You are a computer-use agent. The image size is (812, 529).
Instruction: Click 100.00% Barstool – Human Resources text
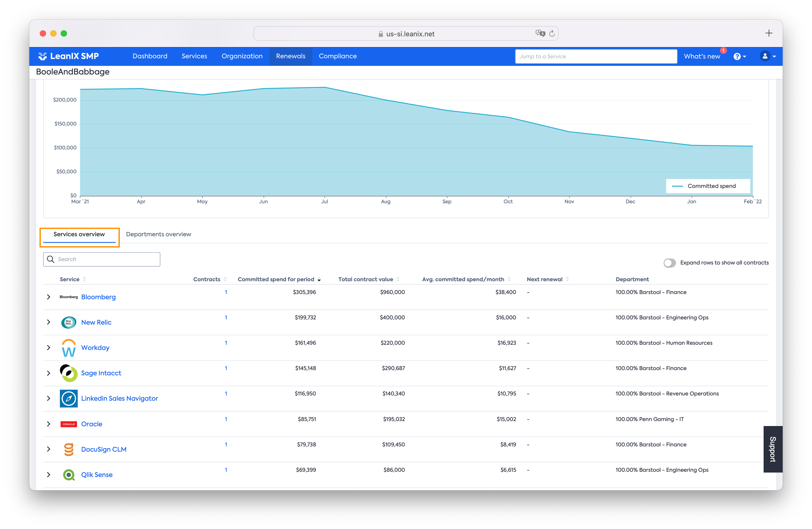pos(664,343)
